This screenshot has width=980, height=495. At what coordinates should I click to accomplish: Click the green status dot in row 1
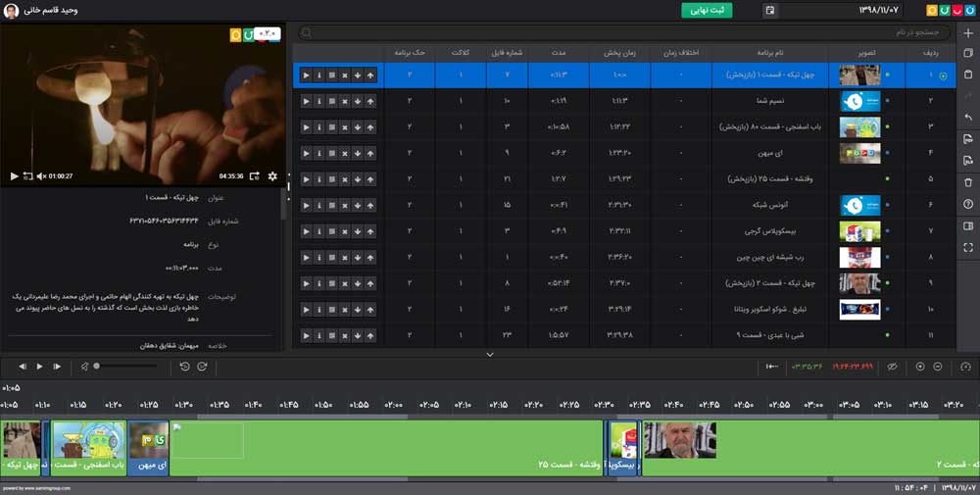click(887, 75)
